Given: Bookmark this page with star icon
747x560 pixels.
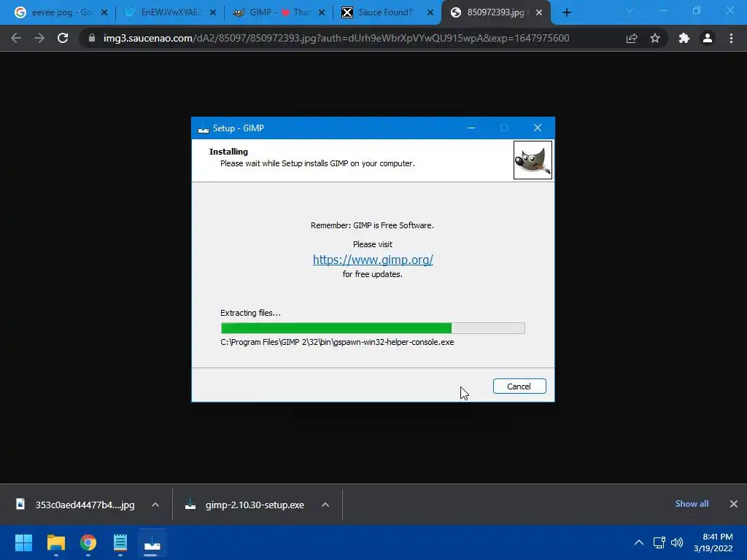Looking at the screenshot, I should [x=655, y=38].
